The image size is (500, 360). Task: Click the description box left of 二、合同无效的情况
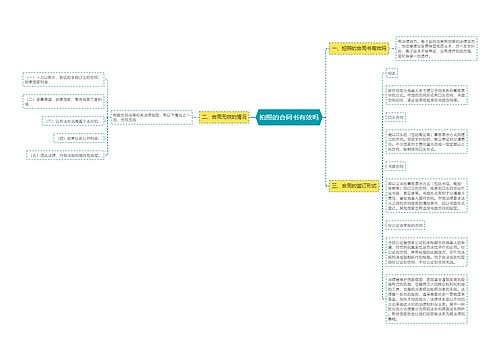tap(152, 117)
